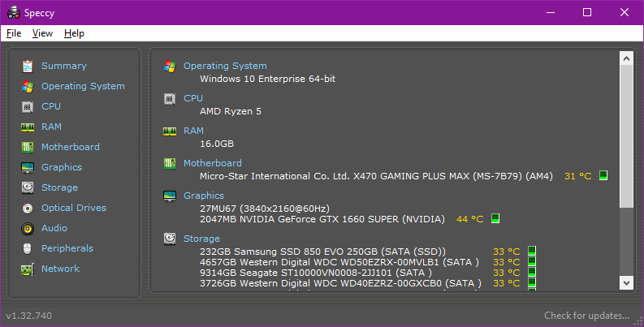
Task: Click the Check for updates link
Action: pos(586,316)
